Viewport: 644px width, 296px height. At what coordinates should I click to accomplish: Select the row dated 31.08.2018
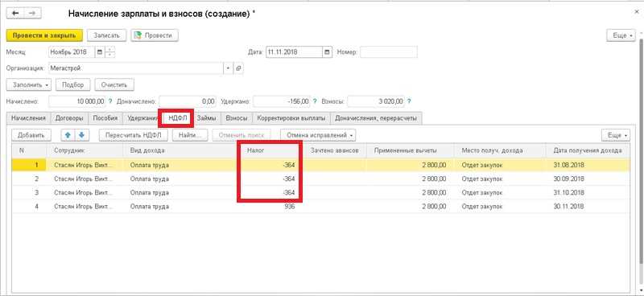click(x=320, y=165)
